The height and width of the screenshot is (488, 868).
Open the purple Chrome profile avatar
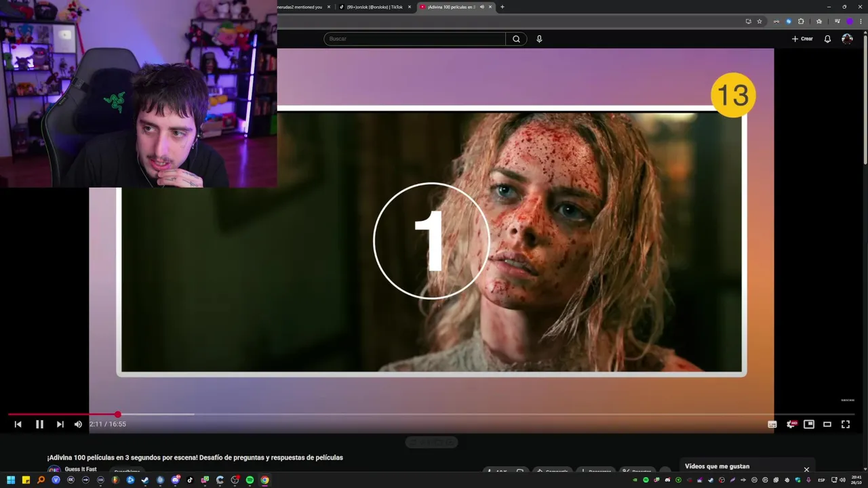click(849, 21)
